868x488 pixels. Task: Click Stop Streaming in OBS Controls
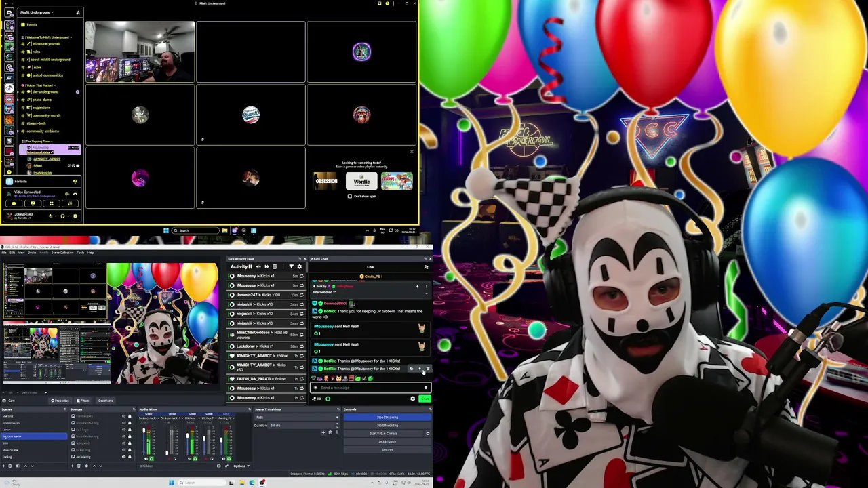[387, 417]
